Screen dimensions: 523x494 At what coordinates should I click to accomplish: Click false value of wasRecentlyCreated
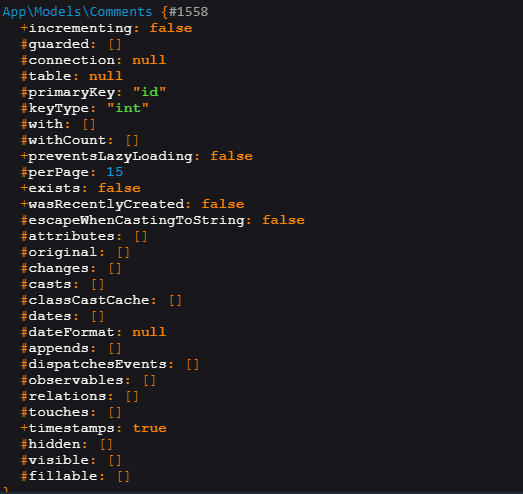(x=223, y=204)
